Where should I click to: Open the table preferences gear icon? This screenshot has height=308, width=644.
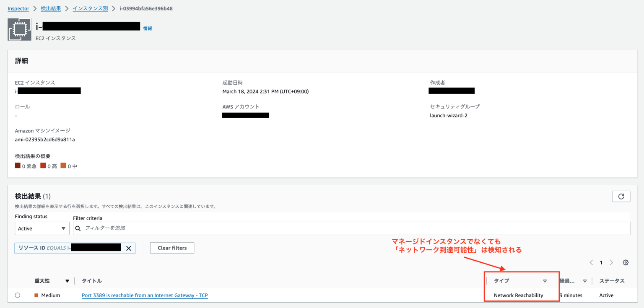[626, 262]
